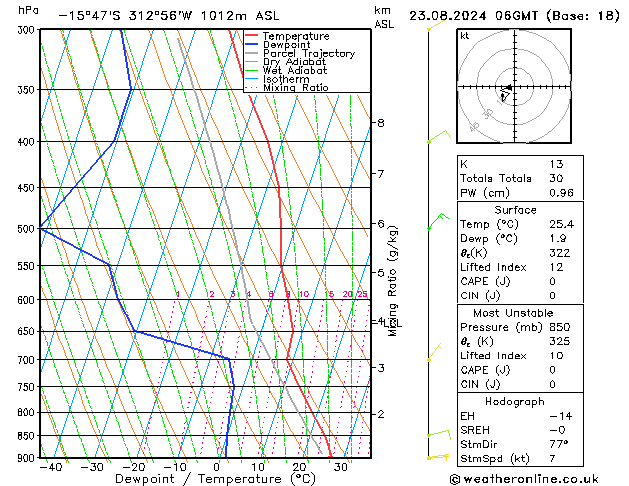Click the Wet Adiabat legend label

(295, 70)
